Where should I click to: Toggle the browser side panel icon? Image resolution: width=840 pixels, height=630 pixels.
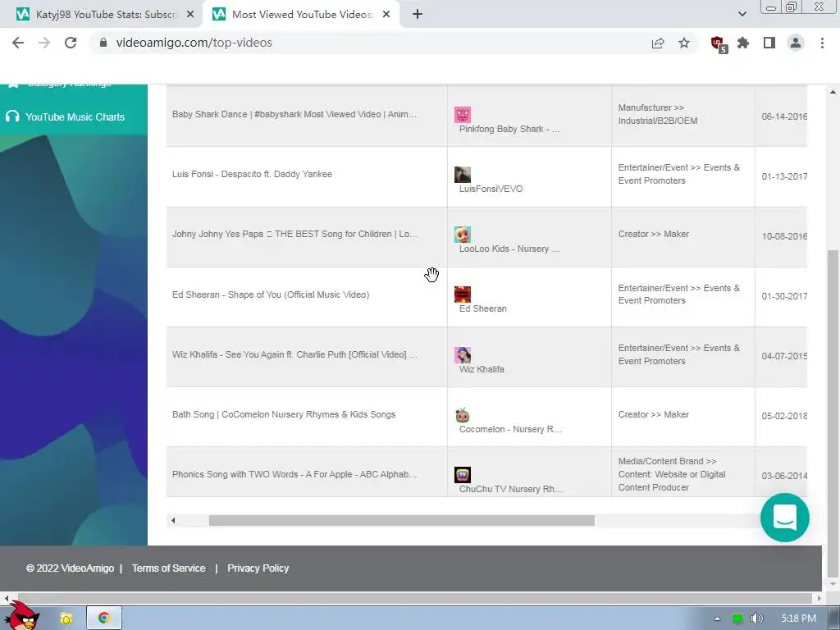(769, 43)
